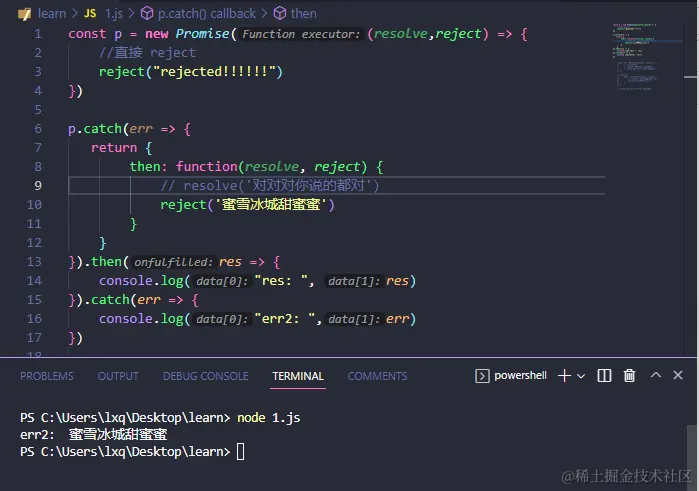The image size is (699, 491).
Task: Maximize panel size with up chevron
Action: (655, 375)
